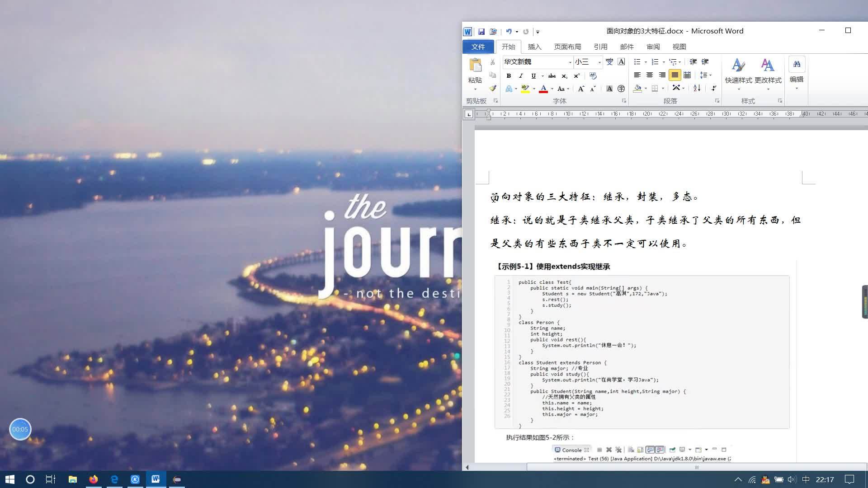The image size is (868, 488).
Task: Expand the borders dropdown arrow
Action: (x=663, y=88)
